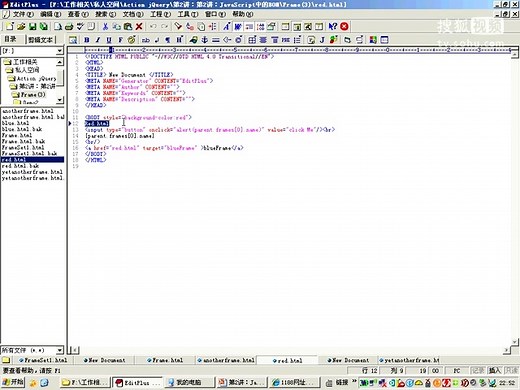Open the 所有文件 (*.*) filter dropdown
Viewport: 520px width, 390px height.
click(60, 350)
